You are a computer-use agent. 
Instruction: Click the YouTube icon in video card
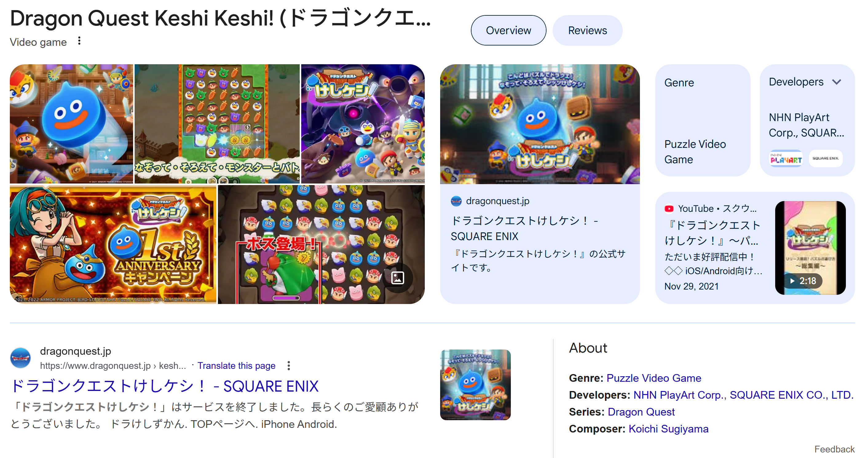[x=669, y=209]
